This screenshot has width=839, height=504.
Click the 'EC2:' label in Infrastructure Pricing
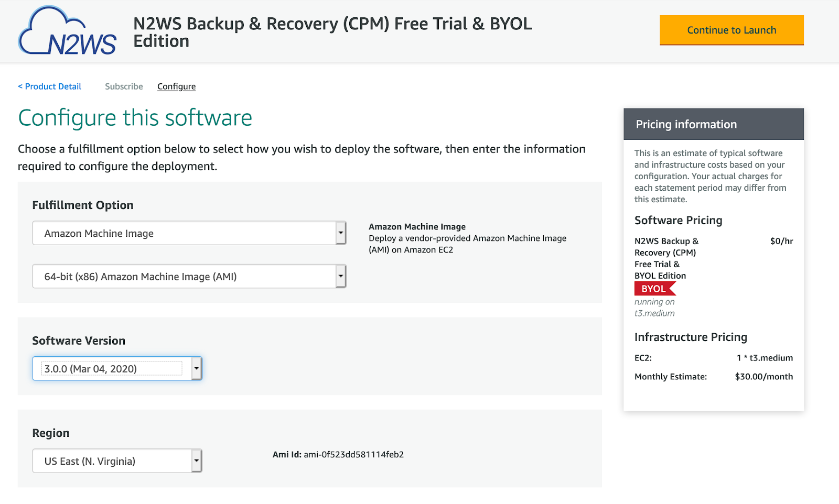tap(643, 358)
